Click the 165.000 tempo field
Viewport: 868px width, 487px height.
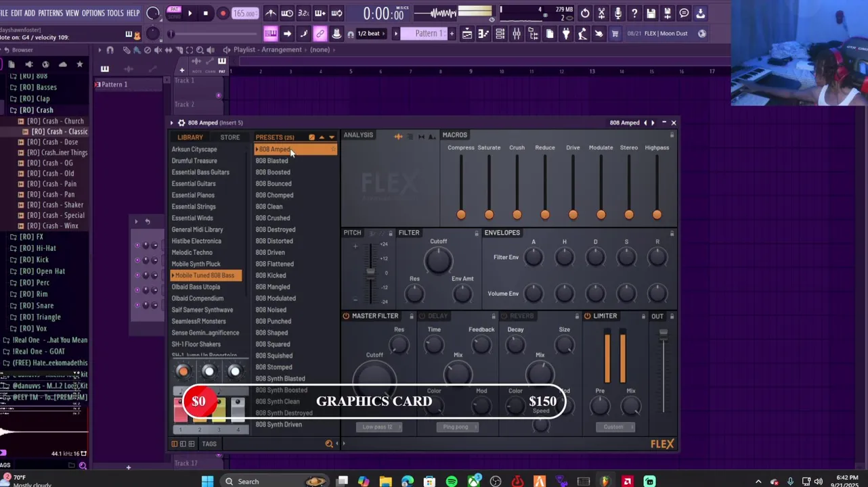click(x=244, y=14)
